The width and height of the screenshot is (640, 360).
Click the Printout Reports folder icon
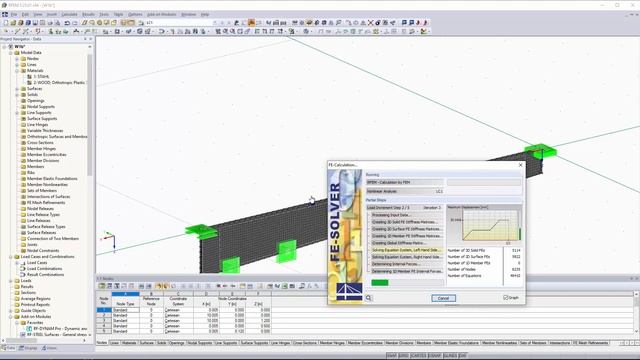(x=17, y=304)
